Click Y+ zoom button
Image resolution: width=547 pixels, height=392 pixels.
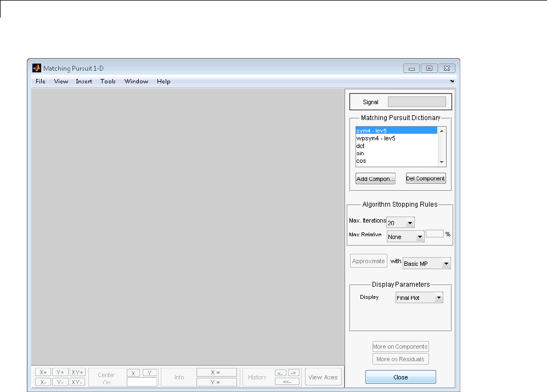pyautogui.click(x=60, y=372)
